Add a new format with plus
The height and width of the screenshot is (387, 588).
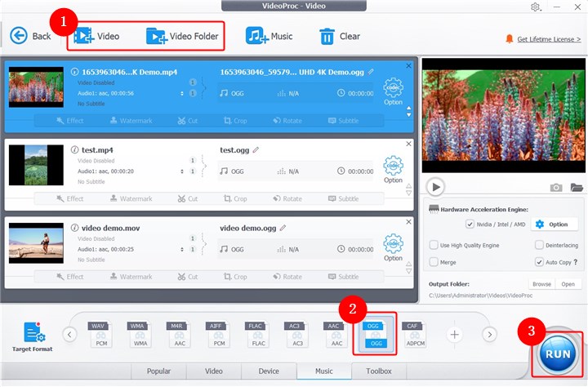[x=455, y=334]
